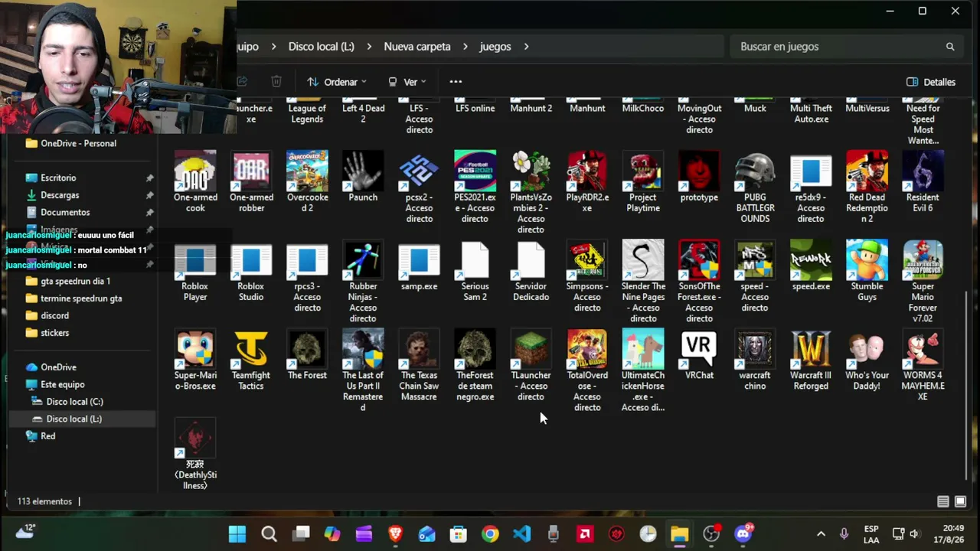Expand the chevron after Disco local (L:)

click(369, 47)
